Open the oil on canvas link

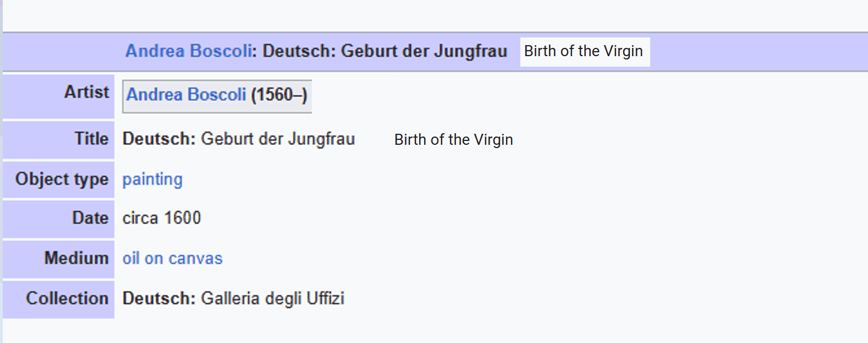click(172, 258)
